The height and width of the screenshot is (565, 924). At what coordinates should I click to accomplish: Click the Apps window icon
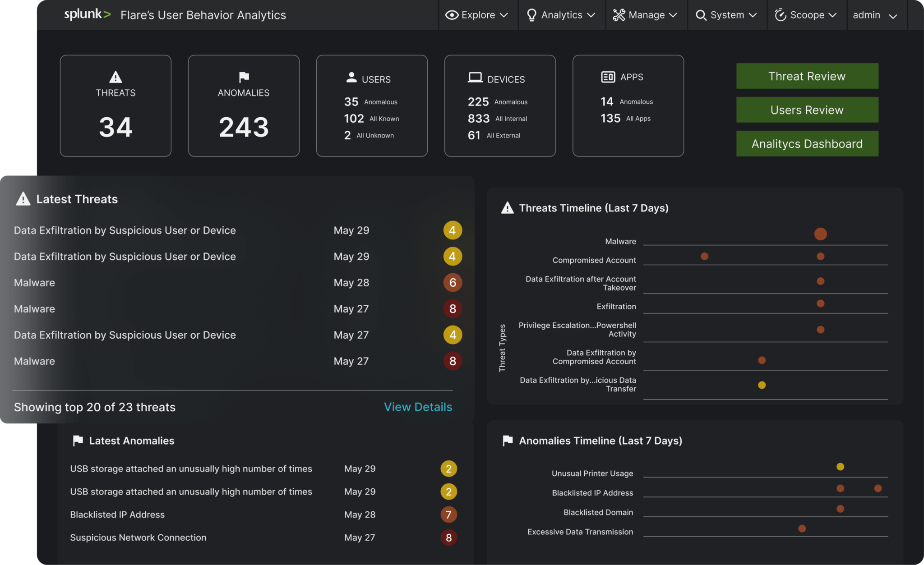608,77
